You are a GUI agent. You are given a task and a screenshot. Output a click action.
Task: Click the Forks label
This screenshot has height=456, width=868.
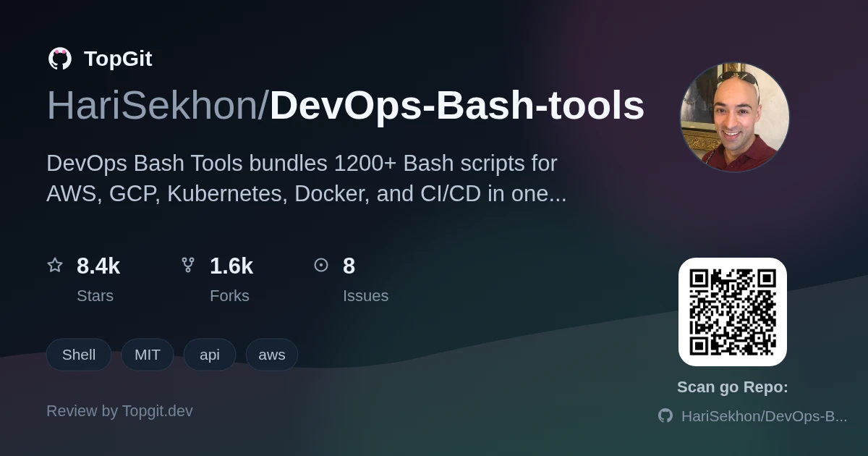(x=229, y=296)
